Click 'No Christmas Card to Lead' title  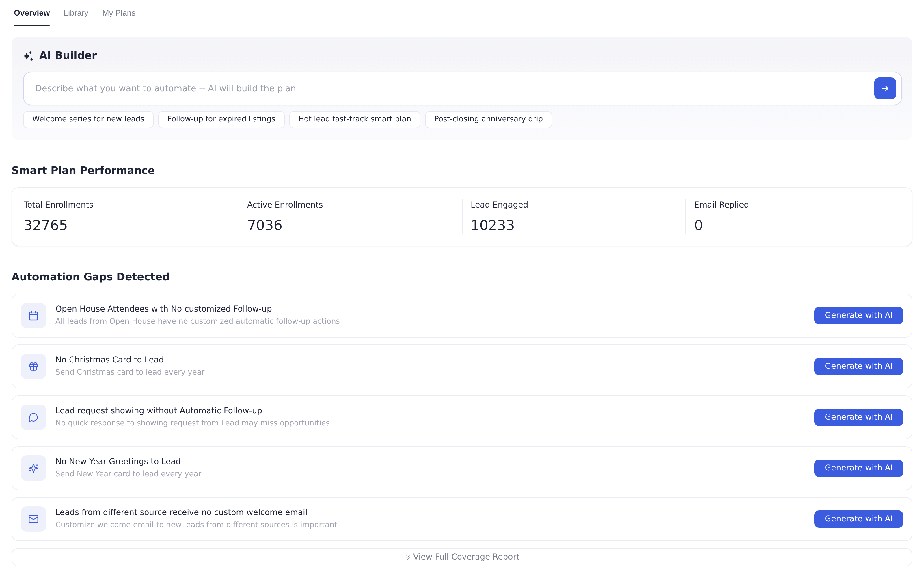[110, 360]
